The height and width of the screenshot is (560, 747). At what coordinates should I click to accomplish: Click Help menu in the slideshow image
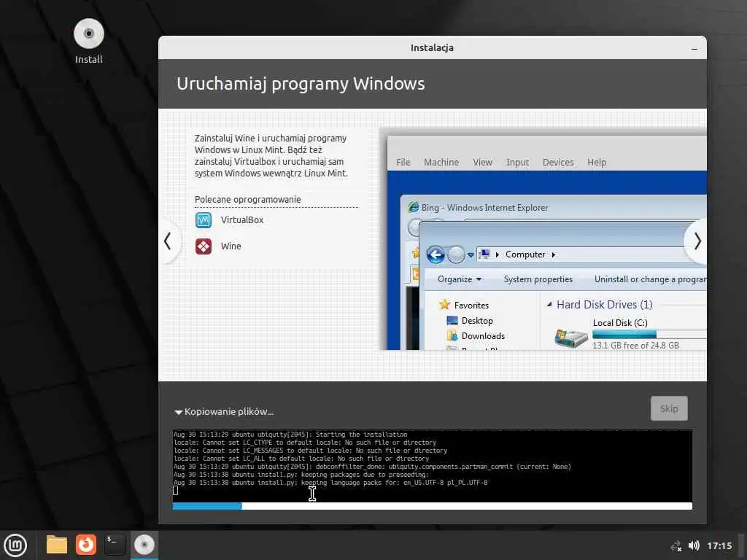point(597,163)
